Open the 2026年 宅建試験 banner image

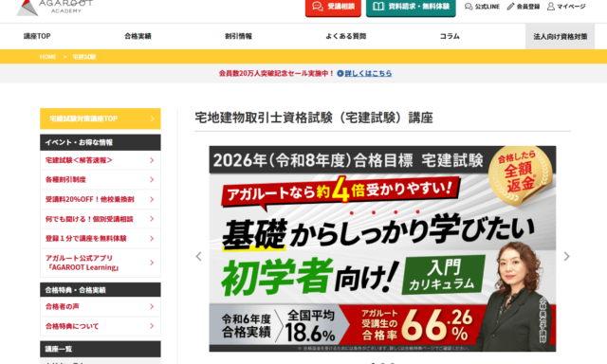(x=382, y=248)
